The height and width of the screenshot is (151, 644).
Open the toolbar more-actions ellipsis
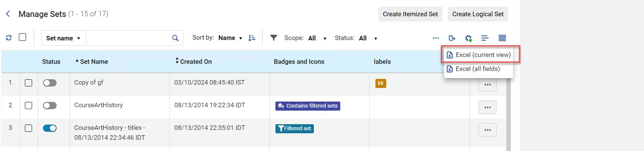[436, 38]
